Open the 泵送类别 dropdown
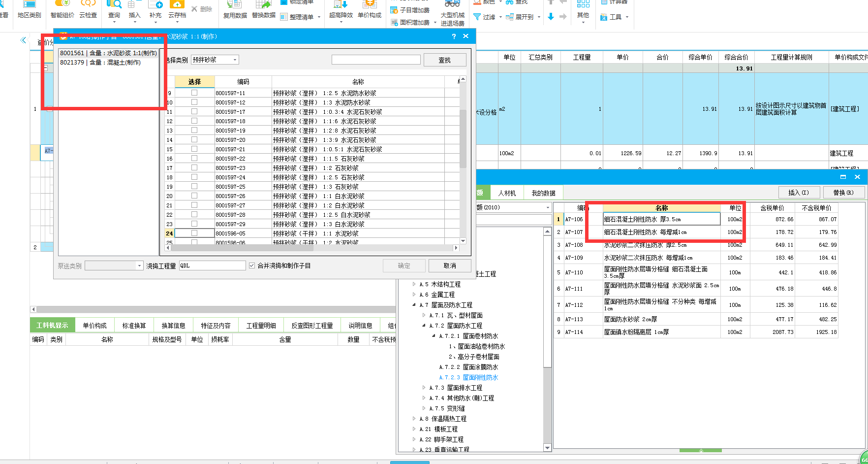 point(114,265)
